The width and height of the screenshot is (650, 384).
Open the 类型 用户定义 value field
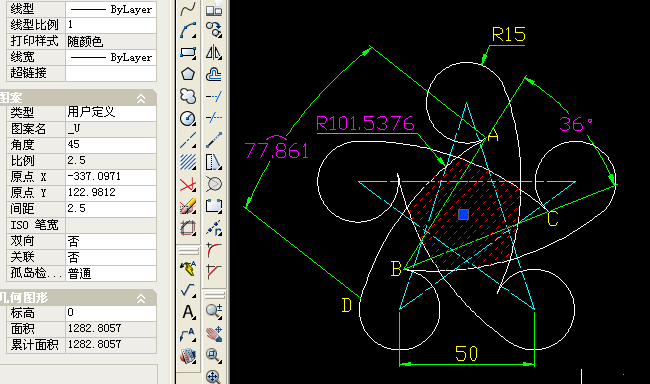111,112
